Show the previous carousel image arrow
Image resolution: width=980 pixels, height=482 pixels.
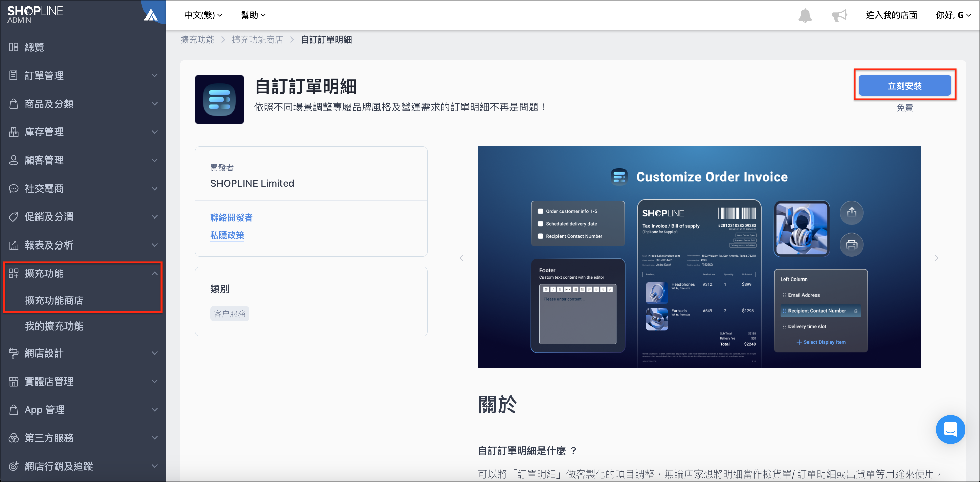click(461, 258)
